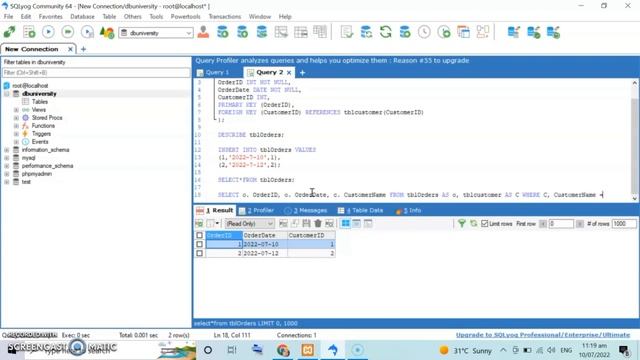Add a new connection tab with plus
Viewport: 640px width, 360px height.
(x=83, y=49)
